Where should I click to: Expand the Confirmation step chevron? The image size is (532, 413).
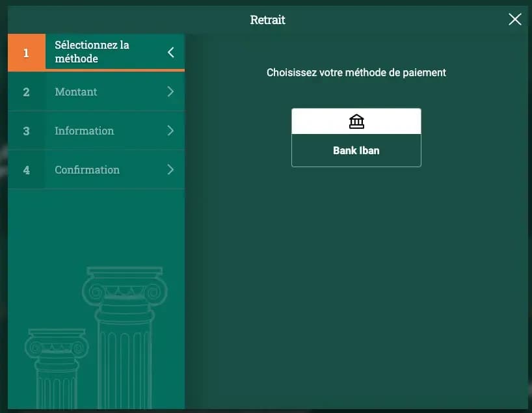(170, 170)
